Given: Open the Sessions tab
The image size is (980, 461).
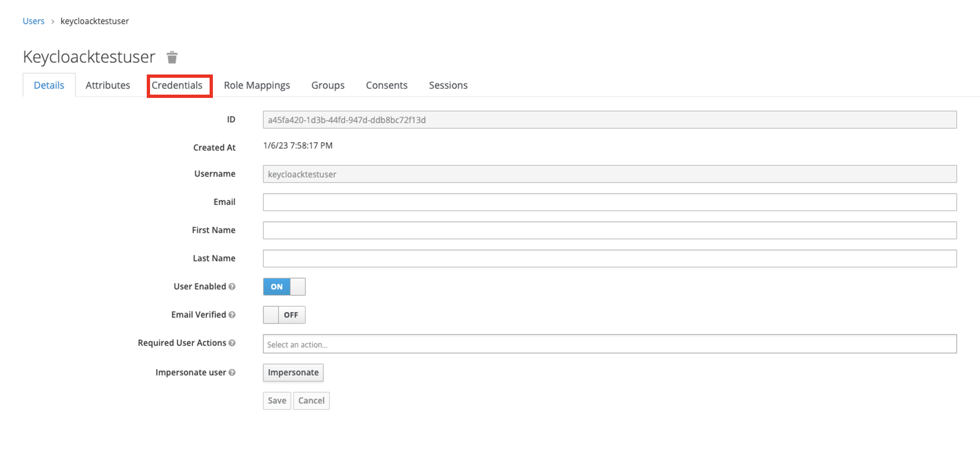Looking at the screenshot, I should point(448,85).
